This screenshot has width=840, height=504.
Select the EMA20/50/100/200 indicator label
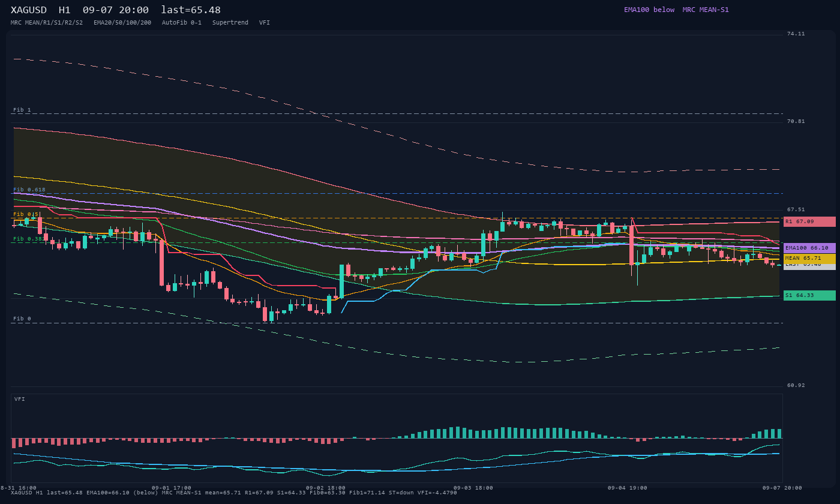tap(122, 23)
